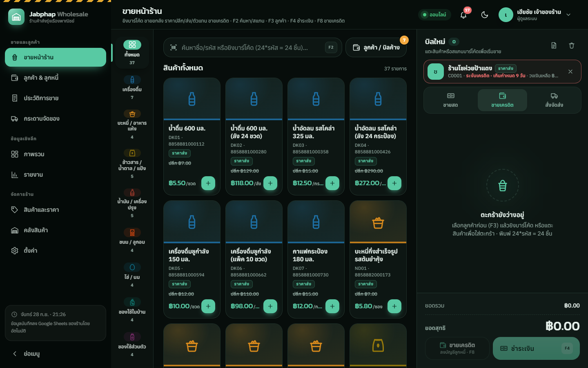588x368 pixels.
Task: Add DK05 energy drink to cart
Action: coord(208,306)
